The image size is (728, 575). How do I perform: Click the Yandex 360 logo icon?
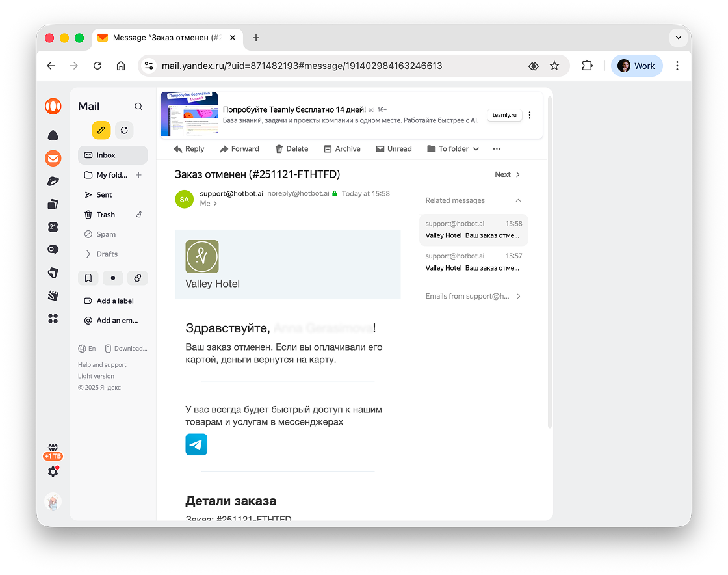click(x=53, y=106)
